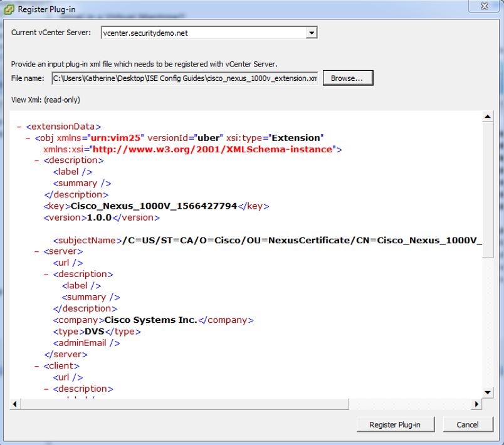The image size is (504, 445).
Task: Click the 'View Xml: (read-only)' label
Action: pos(46,100)
